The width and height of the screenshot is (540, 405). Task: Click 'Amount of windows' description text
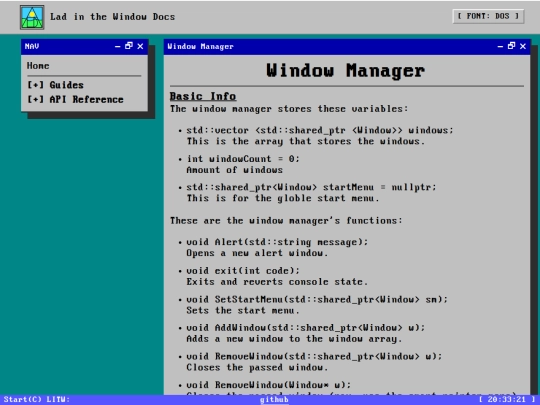click(x=235, y=170)
